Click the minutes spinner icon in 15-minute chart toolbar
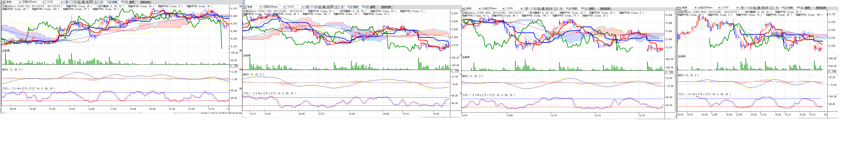This screenshot has width=868, height=160. tap(351, 7)
